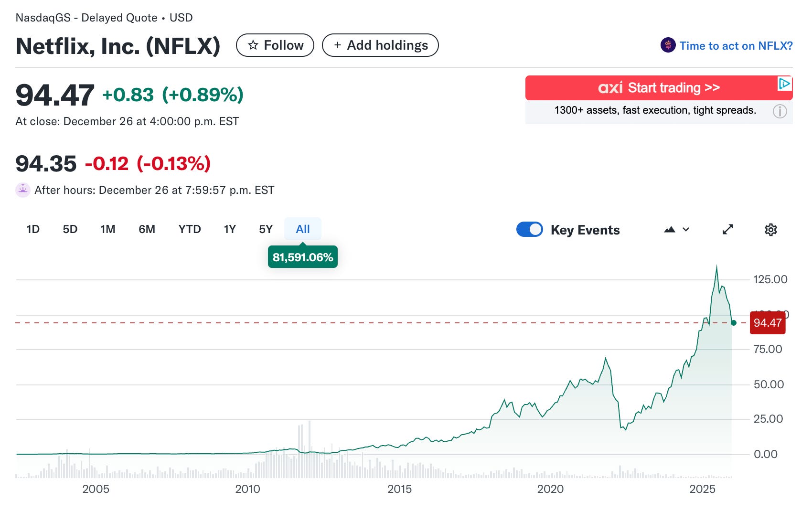Switch to the 6M range
Image resolution: width=812 pixels, height=511 pixels.
(147, 229)
